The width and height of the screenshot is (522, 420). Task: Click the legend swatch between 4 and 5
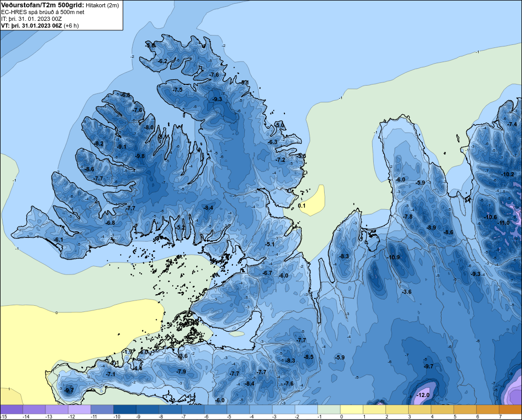442,410
